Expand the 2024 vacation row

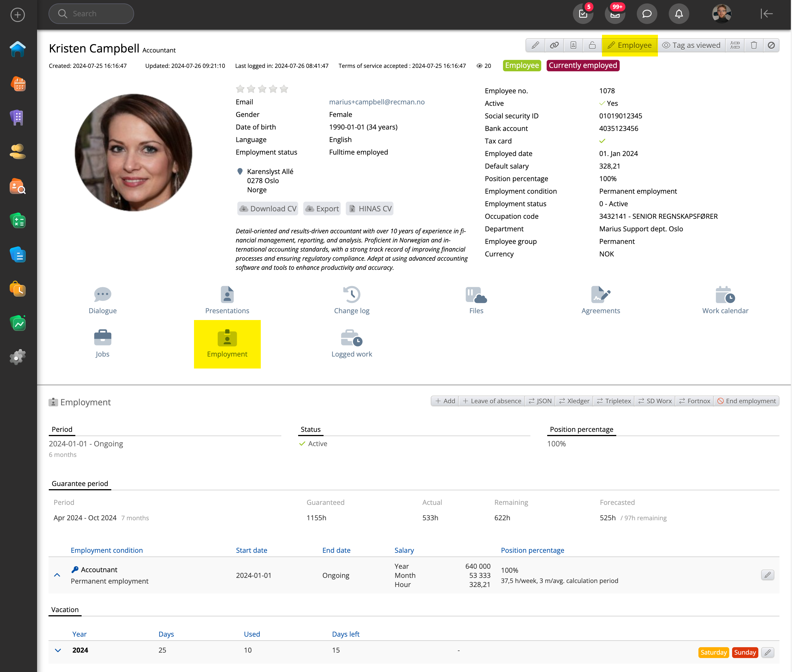(58, 650)
